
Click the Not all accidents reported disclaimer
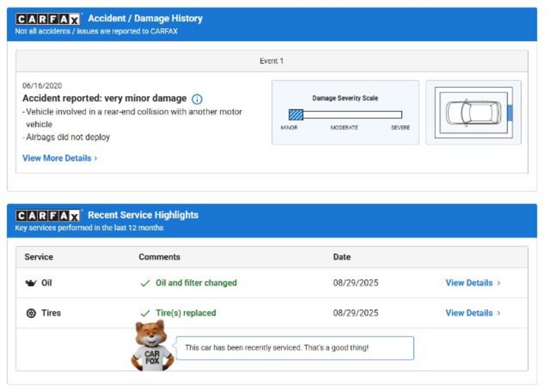pos(96,31)
